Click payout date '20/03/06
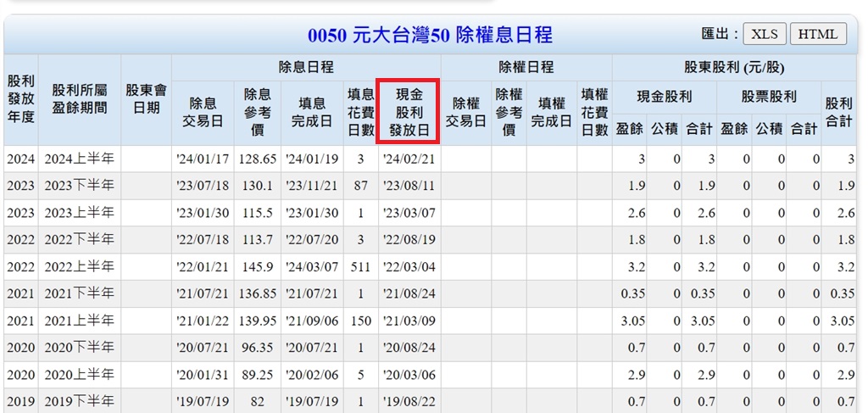868x413 pixels. pos(409,375)
